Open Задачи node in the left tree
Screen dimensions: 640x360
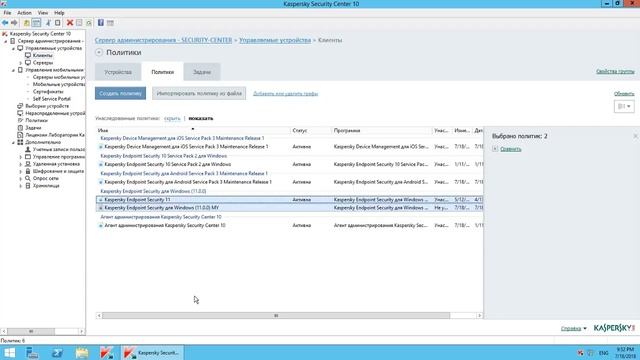[33, 128]
